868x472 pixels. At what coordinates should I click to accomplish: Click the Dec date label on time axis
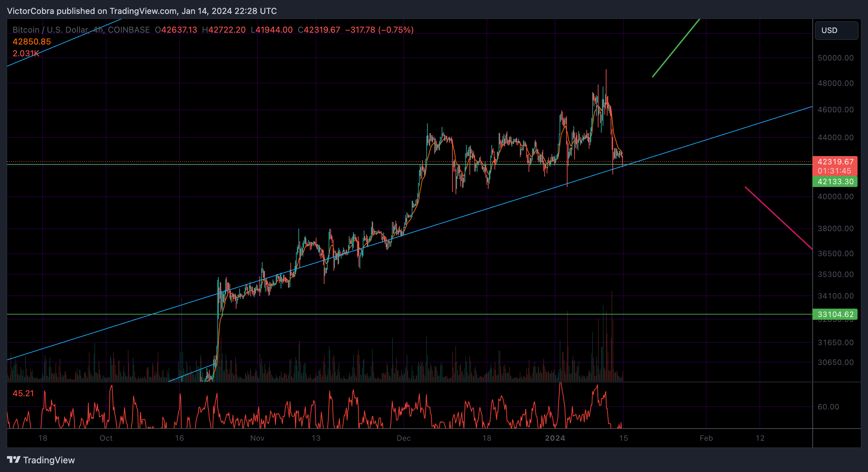[x=404, y=438]
